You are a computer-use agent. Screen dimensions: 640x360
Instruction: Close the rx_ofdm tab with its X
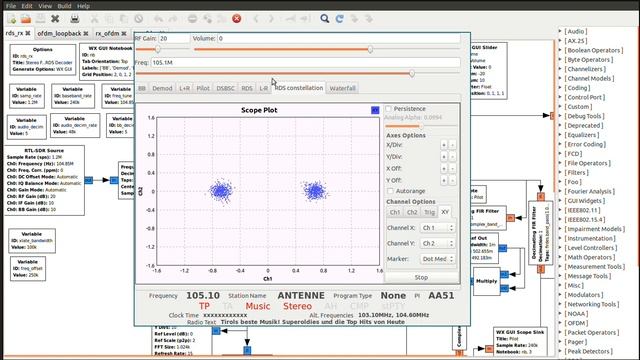(124, 33)
